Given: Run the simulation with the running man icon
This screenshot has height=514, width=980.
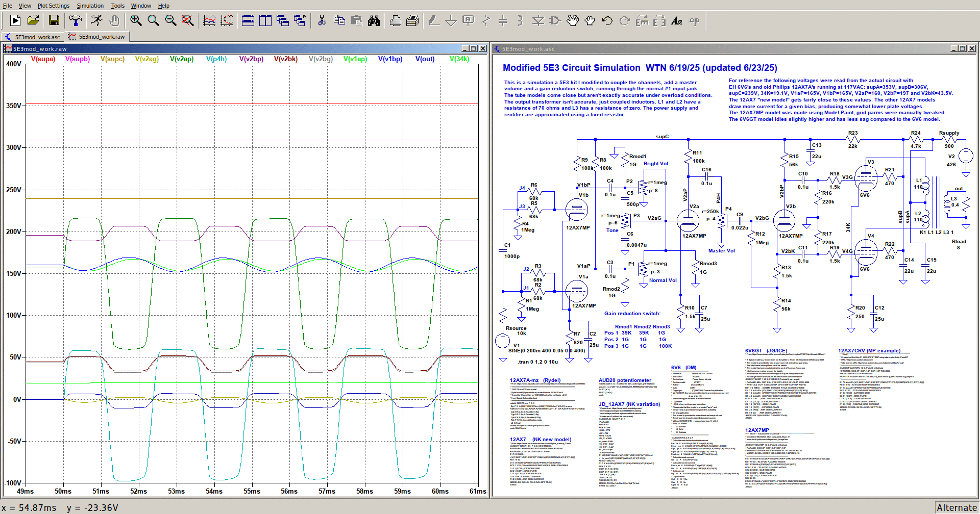Looking at the screenshot, I should (96, 20).
